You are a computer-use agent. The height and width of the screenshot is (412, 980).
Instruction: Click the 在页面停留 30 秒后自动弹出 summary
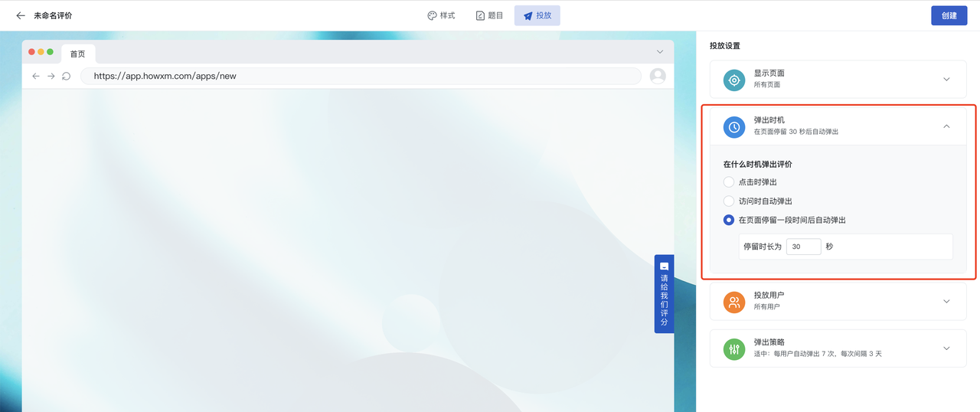796,132
